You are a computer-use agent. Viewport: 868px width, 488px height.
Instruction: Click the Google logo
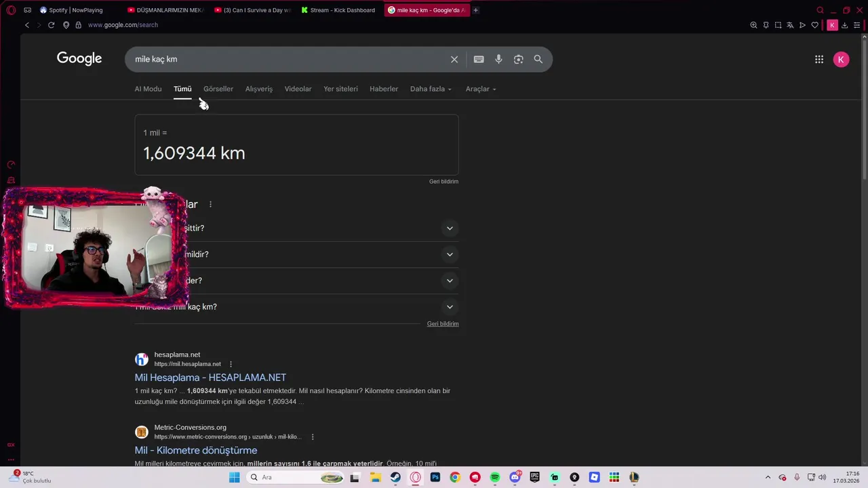(x=79, y=59)
